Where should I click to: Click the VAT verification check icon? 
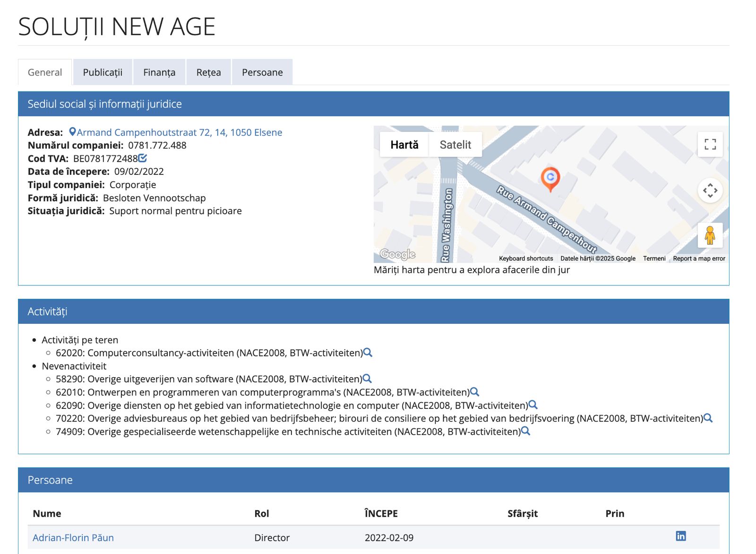(x=143, y=158)
